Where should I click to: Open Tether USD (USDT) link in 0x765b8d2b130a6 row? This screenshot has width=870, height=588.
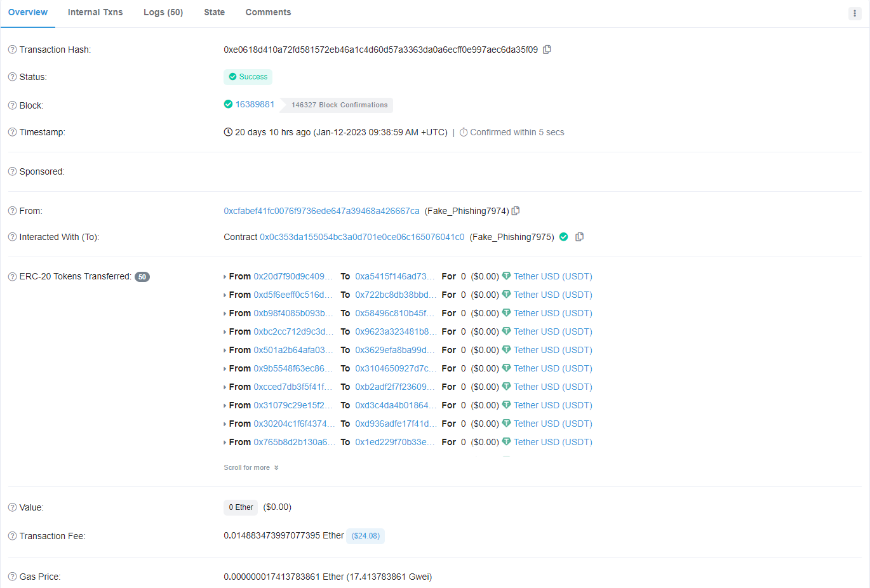[553, 442]
